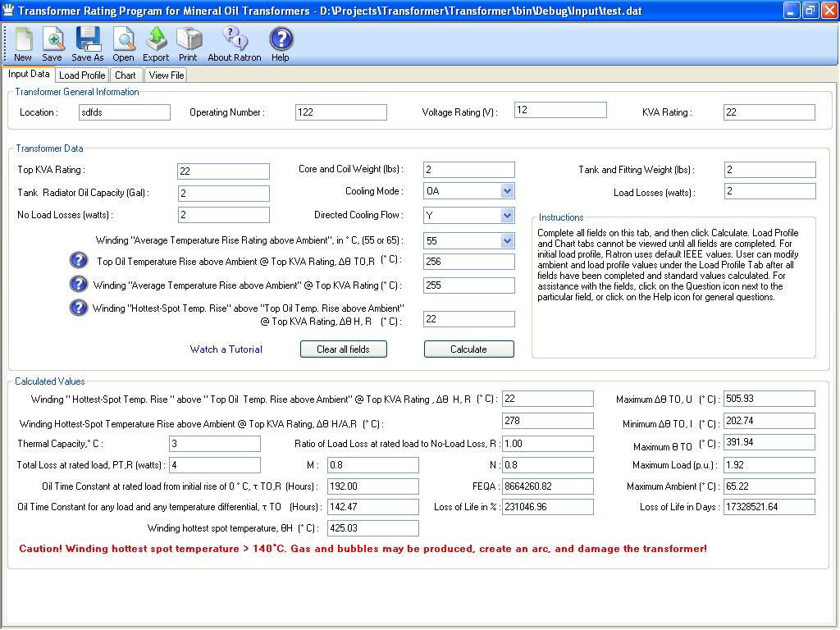Click the Help toolbar icon

coord(281,44)
